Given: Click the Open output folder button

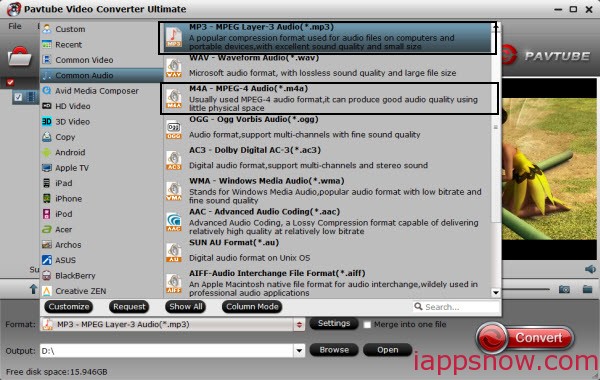Looking at the screenshot, I should [387, 350].
